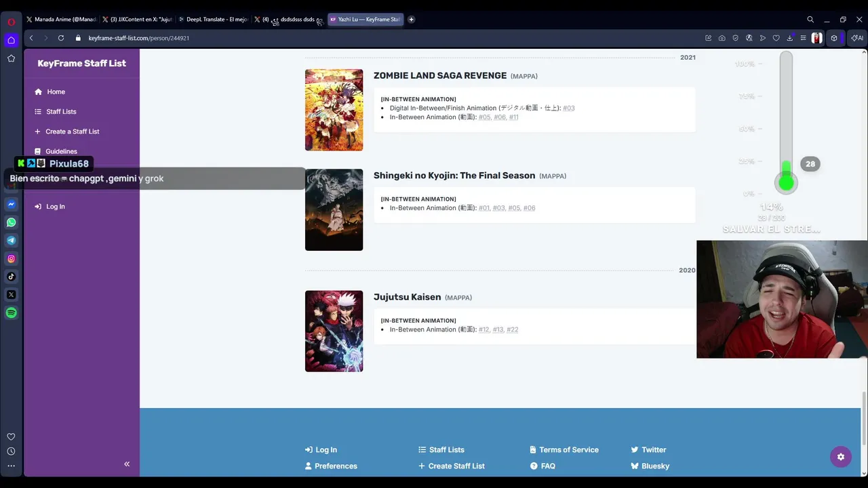Open Preferences in the footer
The height and width of the screenshot is (488, 868).
coord(331,466)
